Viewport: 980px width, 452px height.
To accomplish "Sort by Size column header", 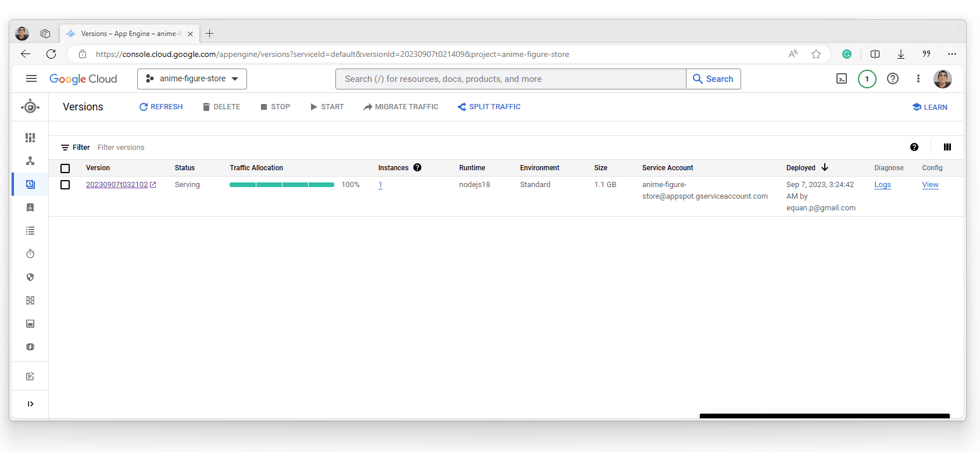I will [x=600, y=168].
